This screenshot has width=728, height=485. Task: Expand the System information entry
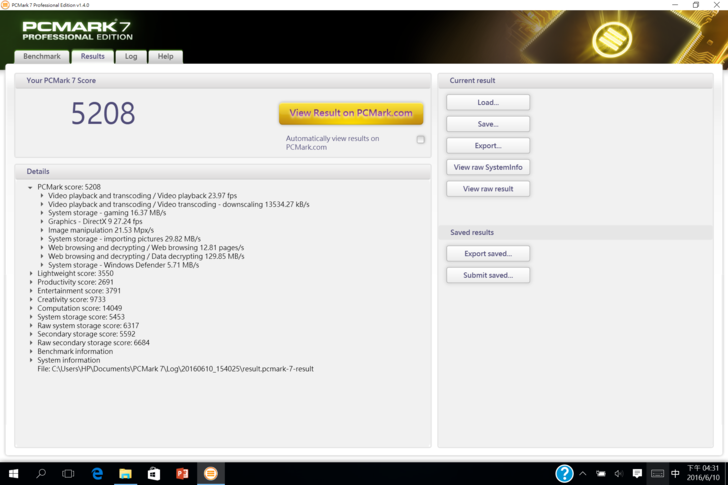point(31,360)
